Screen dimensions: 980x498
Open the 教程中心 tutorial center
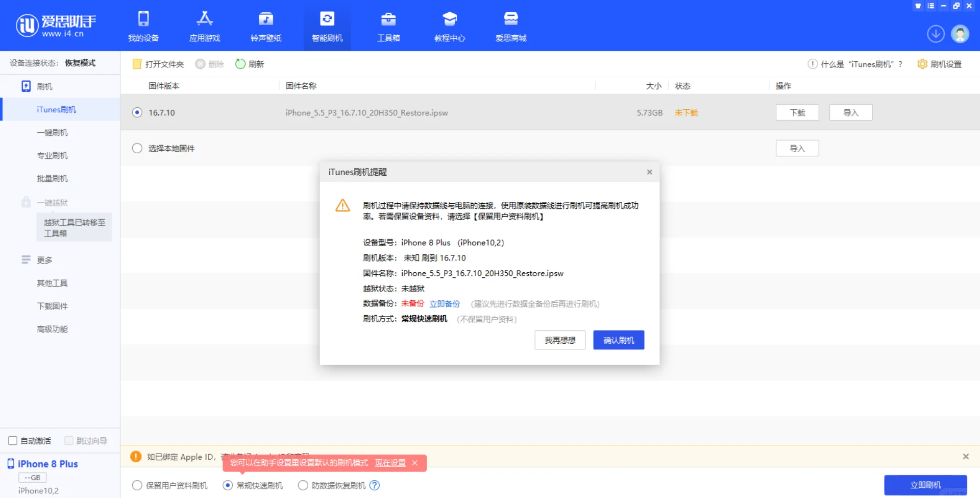pos(450,26)
